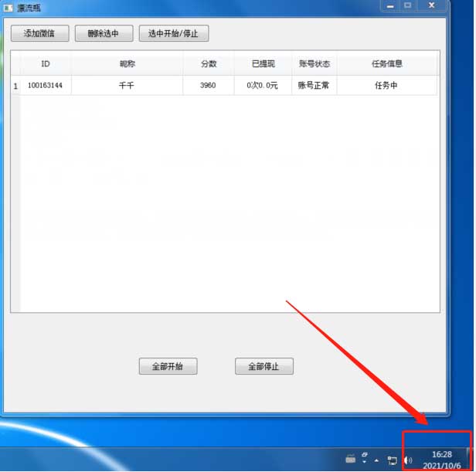Click the 已提现 column header
Screen dimensions: 476x472
point(263,64)
